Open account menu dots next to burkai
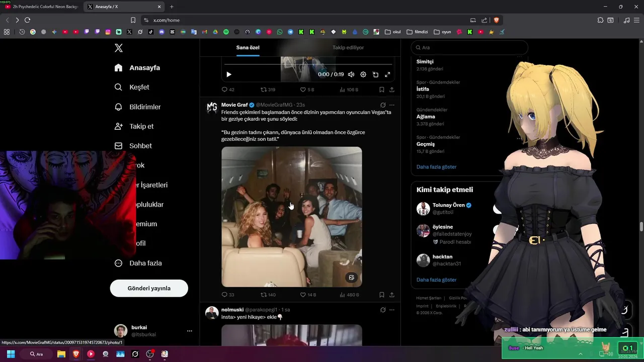This screenshot has height=362, width=644. (190, 331)
